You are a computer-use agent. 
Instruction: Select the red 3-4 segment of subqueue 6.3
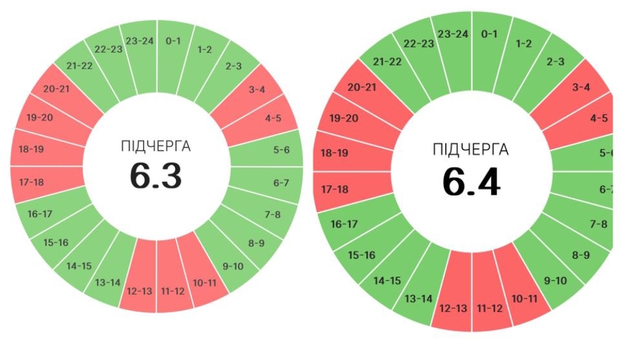(x=256, y=91)
